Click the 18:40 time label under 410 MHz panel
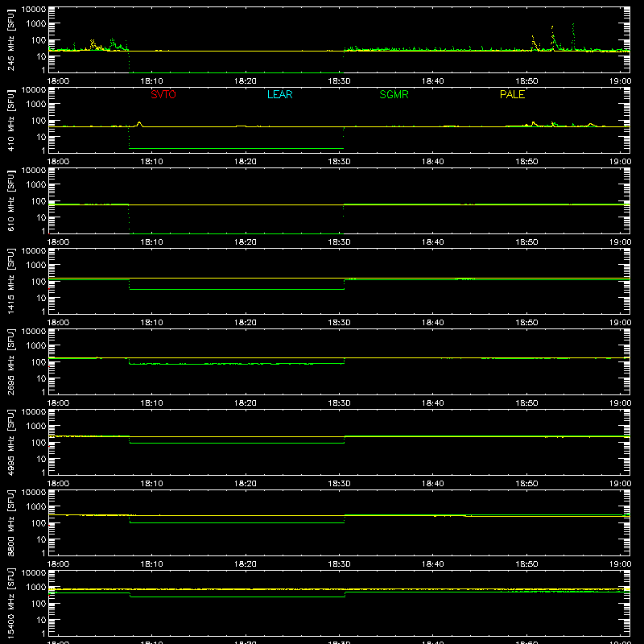 [433, 162]
